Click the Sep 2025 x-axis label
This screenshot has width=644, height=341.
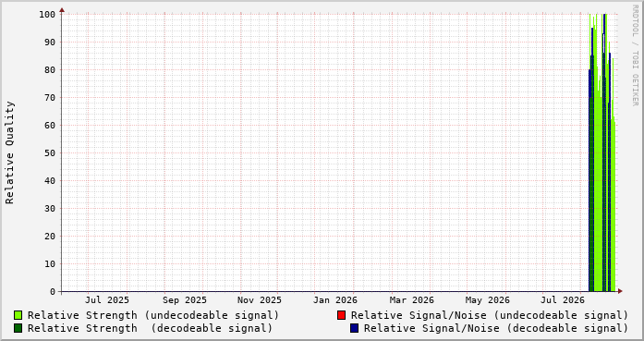pos(185,300)
